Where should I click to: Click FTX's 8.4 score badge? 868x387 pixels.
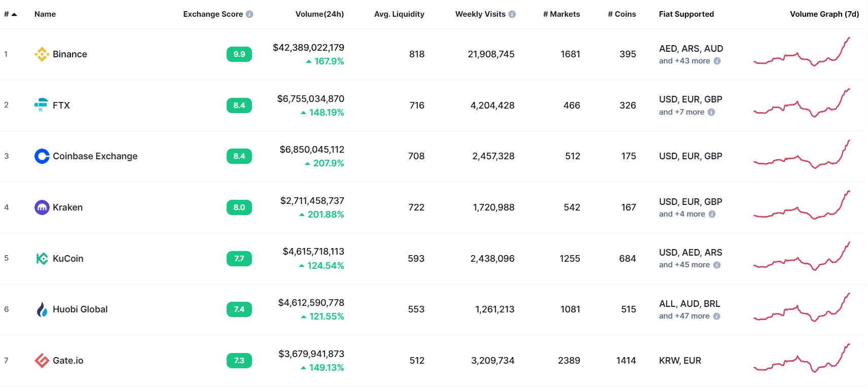pos(239,105)
